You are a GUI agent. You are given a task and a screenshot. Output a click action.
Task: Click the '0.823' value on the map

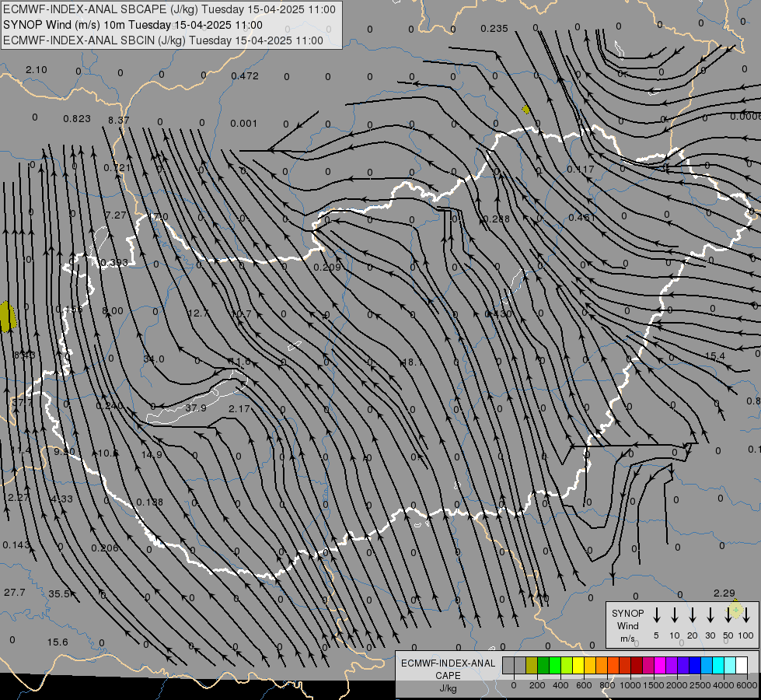77,118
